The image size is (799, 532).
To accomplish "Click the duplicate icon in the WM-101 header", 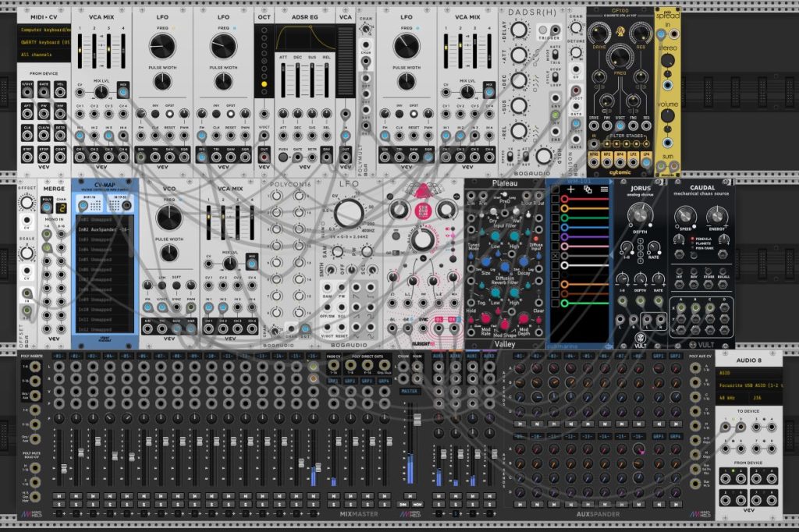I will (x=588, y=189).
